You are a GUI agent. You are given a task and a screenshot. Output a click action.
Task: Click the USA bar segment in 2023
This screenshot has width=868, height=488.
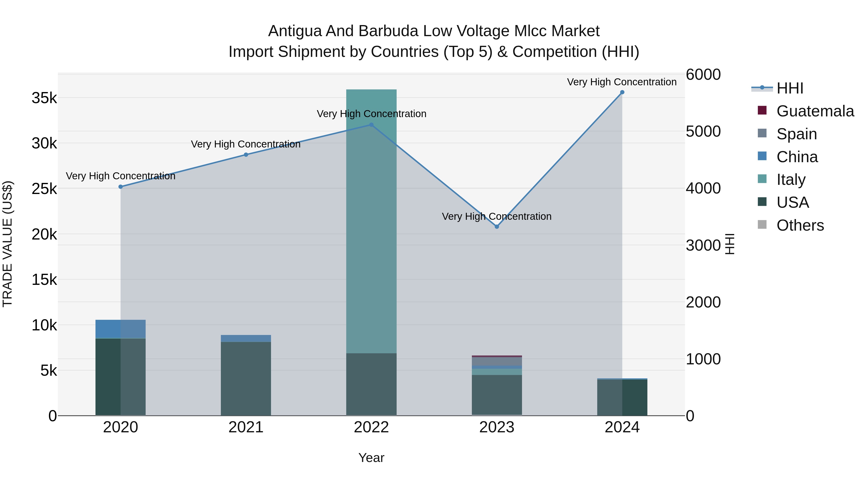pyautogui.click(x=497, y=395)
